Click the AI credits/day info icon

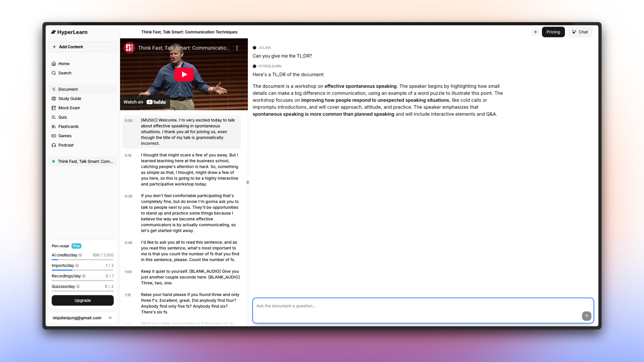(x=80, y=255)
